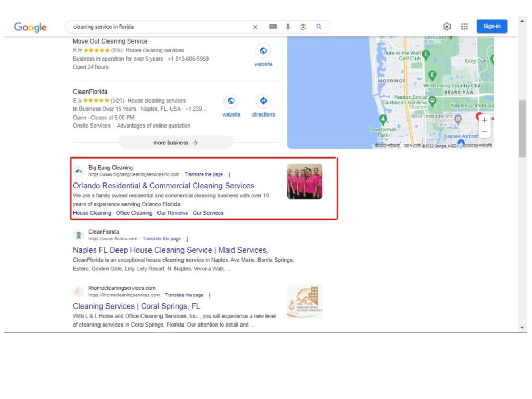Open Cleaning Services | Coral Springs, FL
The image size is (532, 399).
coord(136,306)
